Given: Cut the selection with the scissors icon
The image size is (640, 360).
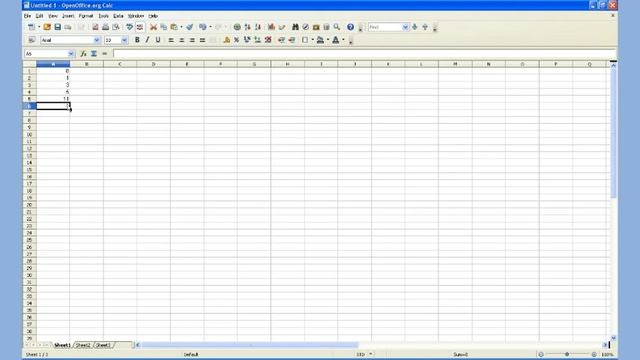Looking at the screenshot, I should (153, 27).
